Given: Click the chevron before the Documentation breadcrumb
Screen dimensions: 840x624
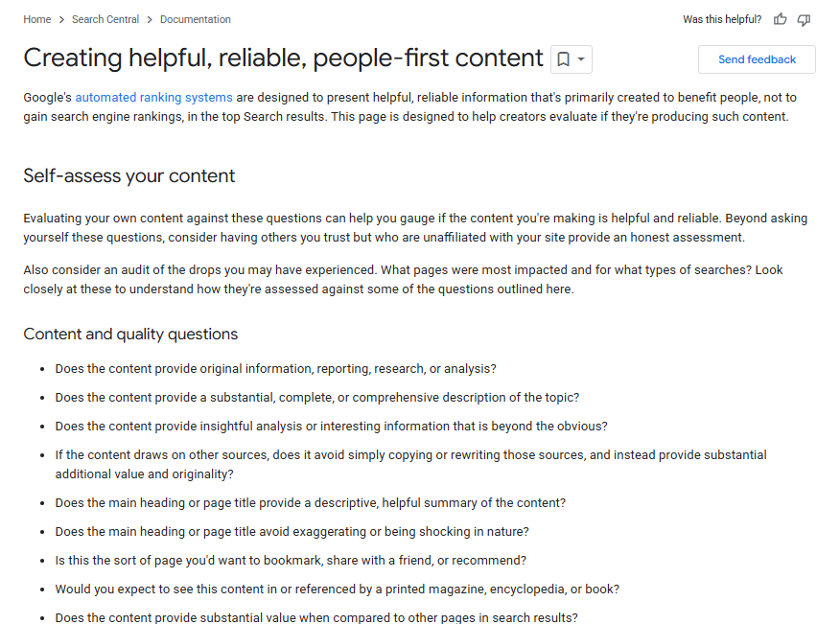Looking at the screenshot, I should [x=150, y=20].
